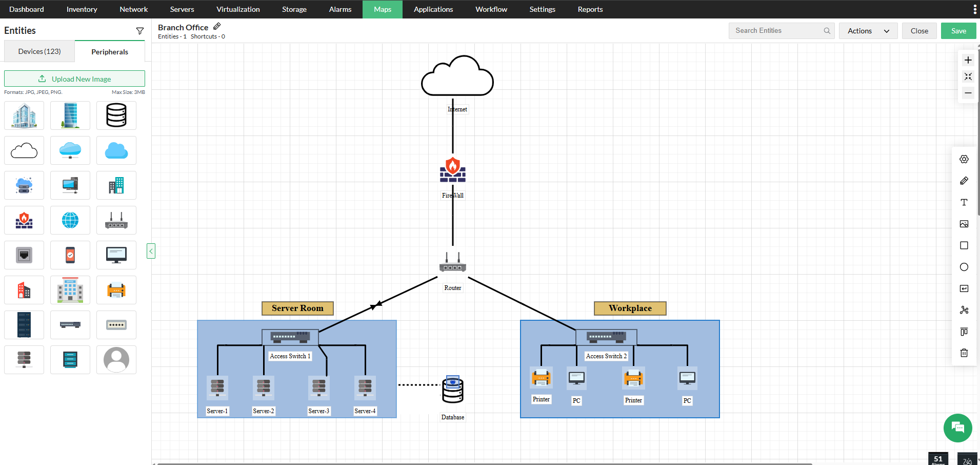Switch to the Devices (123) tab
This screenshot has width=980, height=465.
pos(39,51)
